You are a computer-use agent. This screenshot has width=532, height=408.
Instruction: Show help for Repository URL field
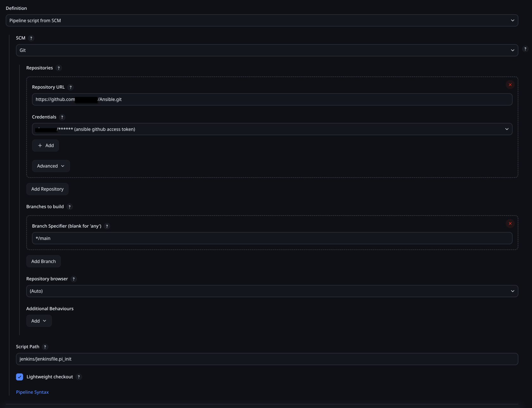coord(71,87)
